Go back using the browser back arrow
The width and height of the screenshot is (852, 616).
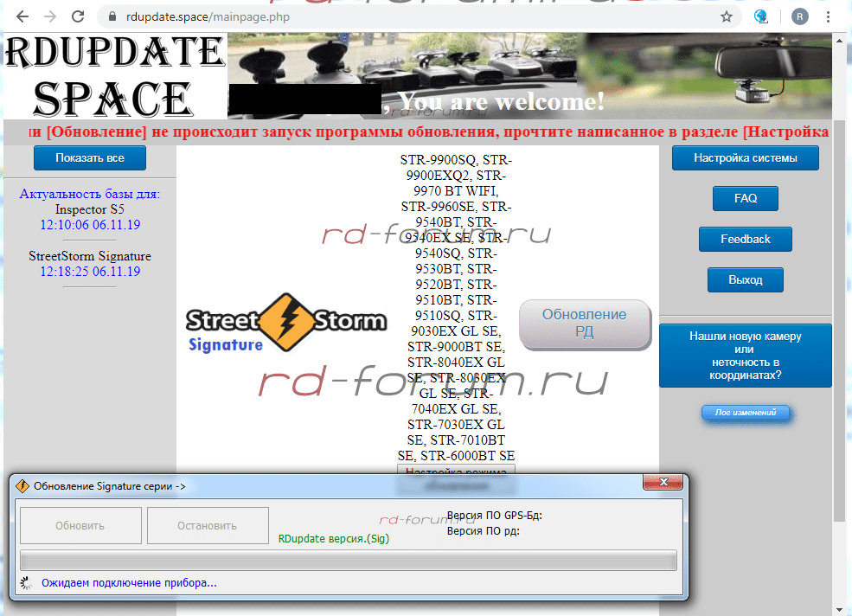22,16
